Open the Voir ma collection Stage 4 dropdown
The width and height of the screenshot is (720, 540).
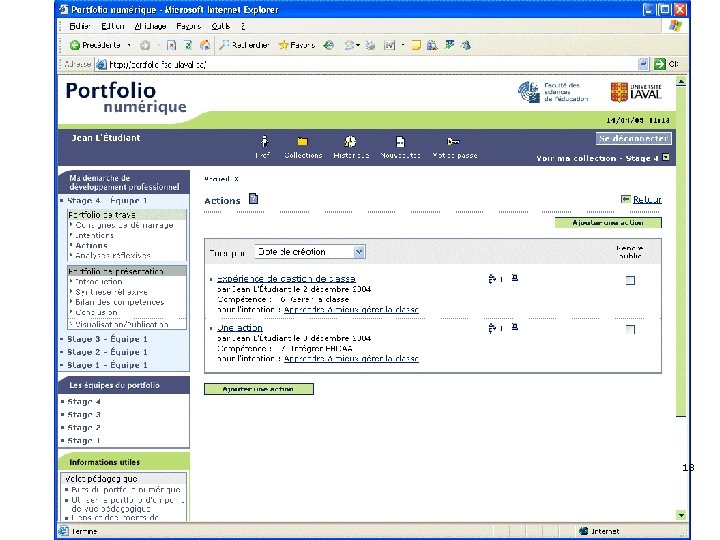pyautogui.click(x=666, y=158)
